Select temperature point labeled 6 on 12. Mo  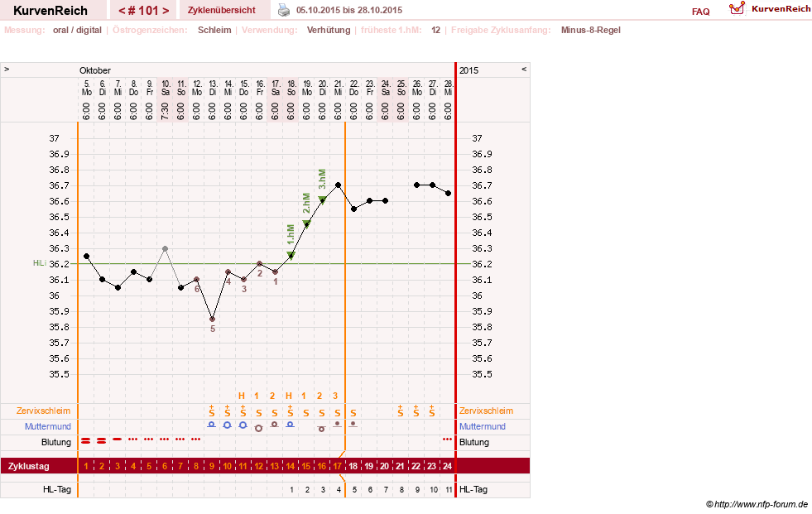coord(196,280)
